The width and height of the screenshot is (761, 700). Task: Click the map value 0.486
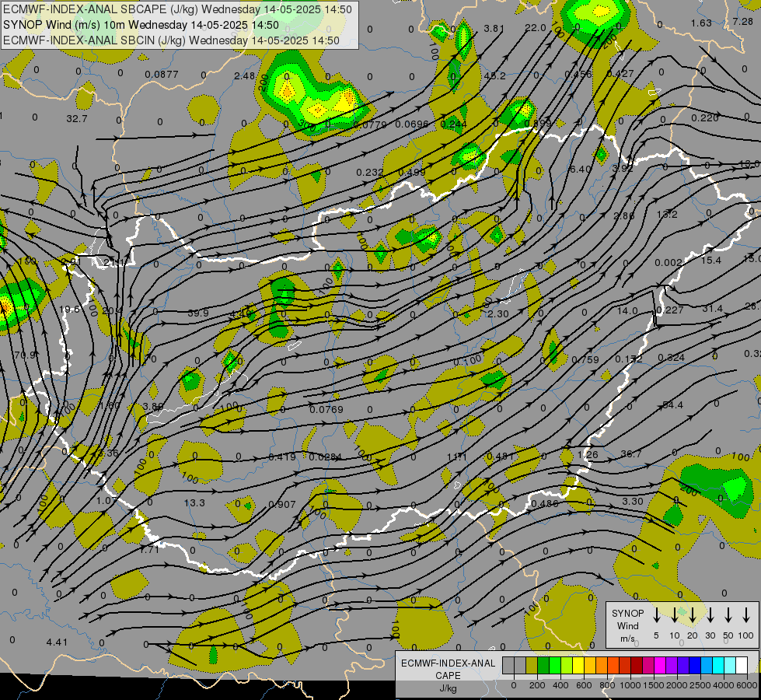545,504
